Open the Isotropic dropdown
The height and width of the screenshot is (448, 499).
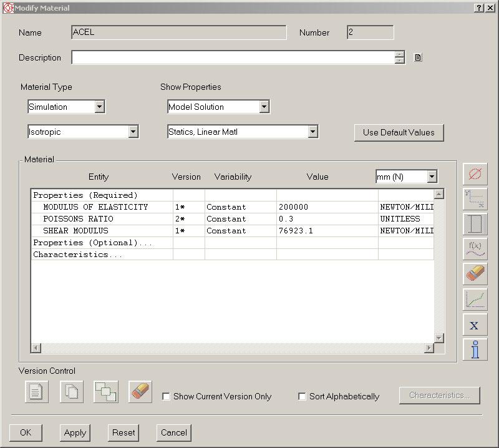tap(133, 132)
